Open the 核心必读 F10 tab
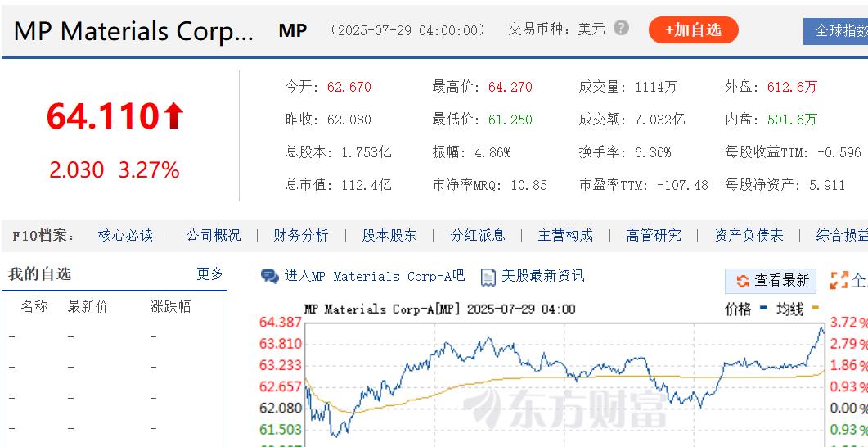 (x=125, y=236)
